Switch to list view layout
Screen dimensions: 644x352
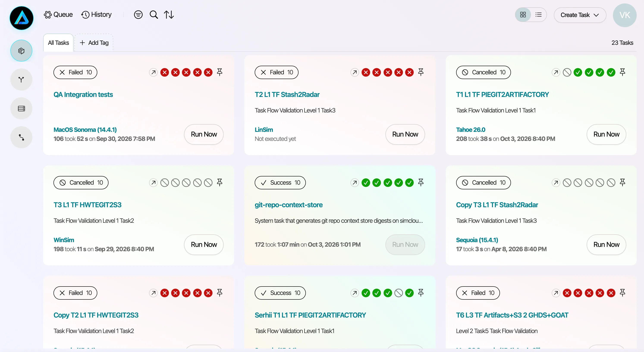tap(539, 15)
